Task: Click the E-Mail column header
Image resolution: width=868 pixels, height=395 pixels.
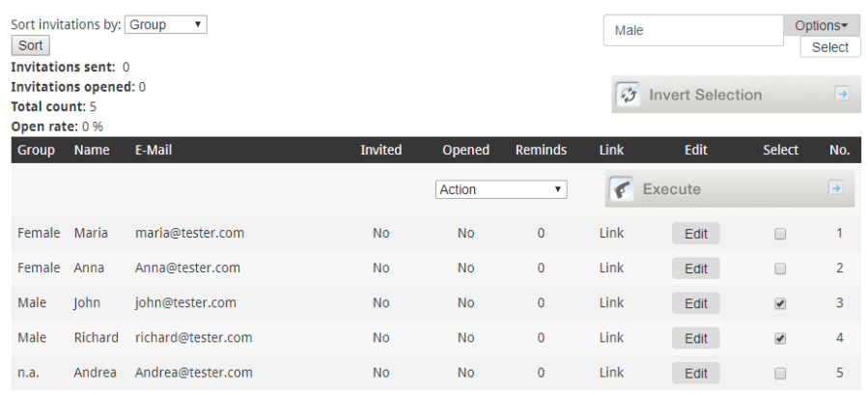Action: tap(154, 150)
